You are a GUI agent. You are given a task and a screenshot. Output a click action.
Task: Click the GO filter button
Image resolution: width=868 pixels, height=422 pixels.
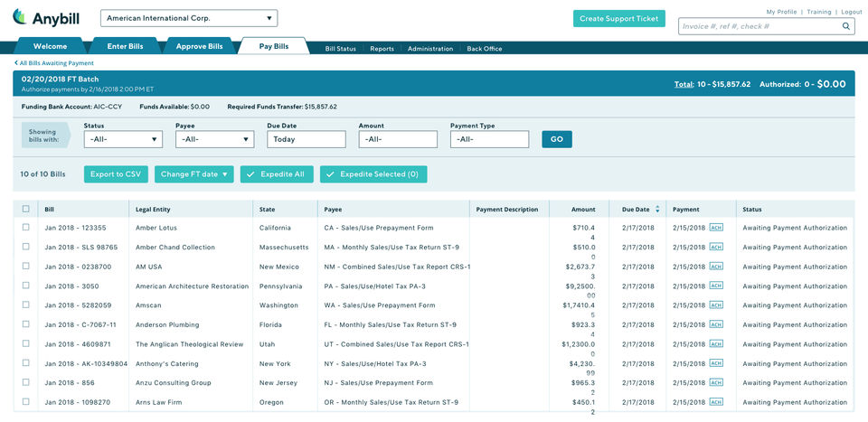coord(557,139)
